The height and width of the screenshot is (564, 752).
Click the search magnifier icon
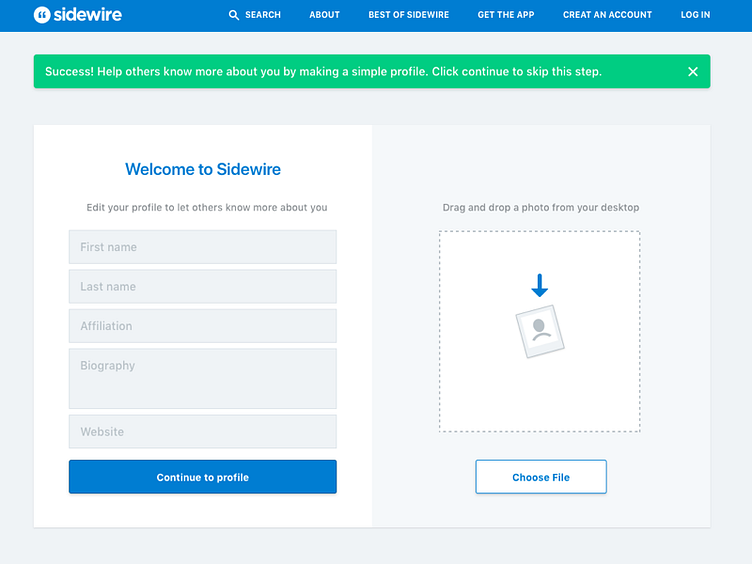[234, 15]
